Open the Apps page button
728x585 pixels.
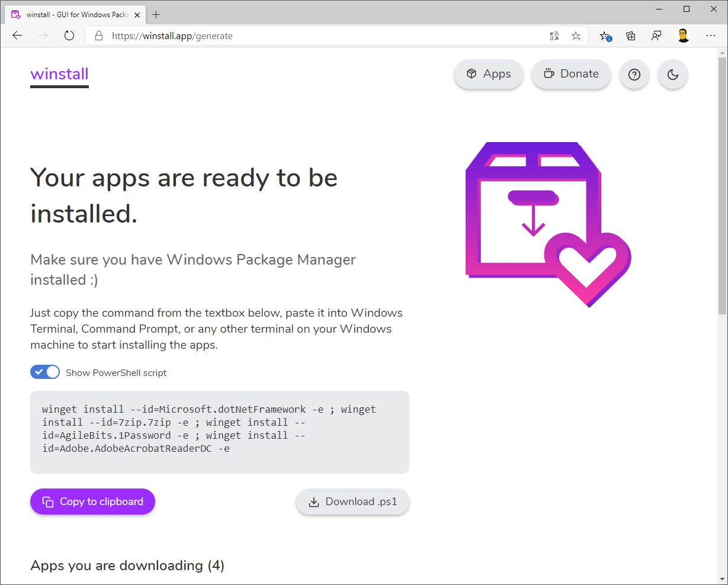pyautogui.click(x=488, y=74)
